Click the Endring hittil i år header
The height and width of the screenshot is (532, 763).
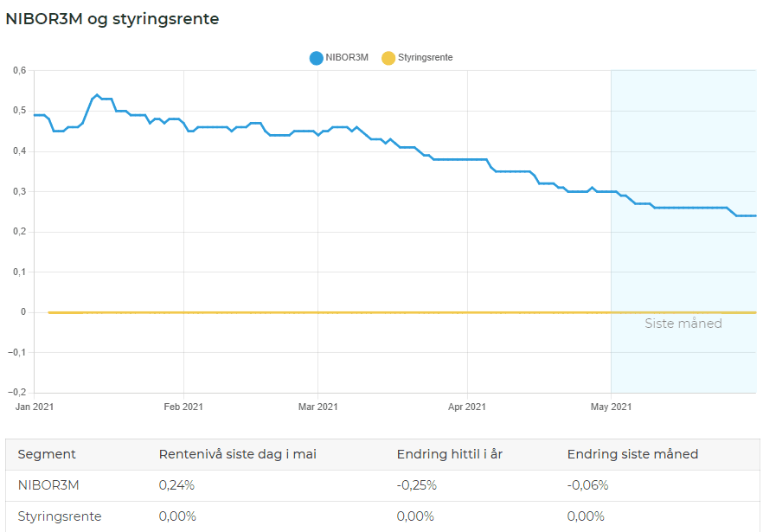(x=450, y=455)
